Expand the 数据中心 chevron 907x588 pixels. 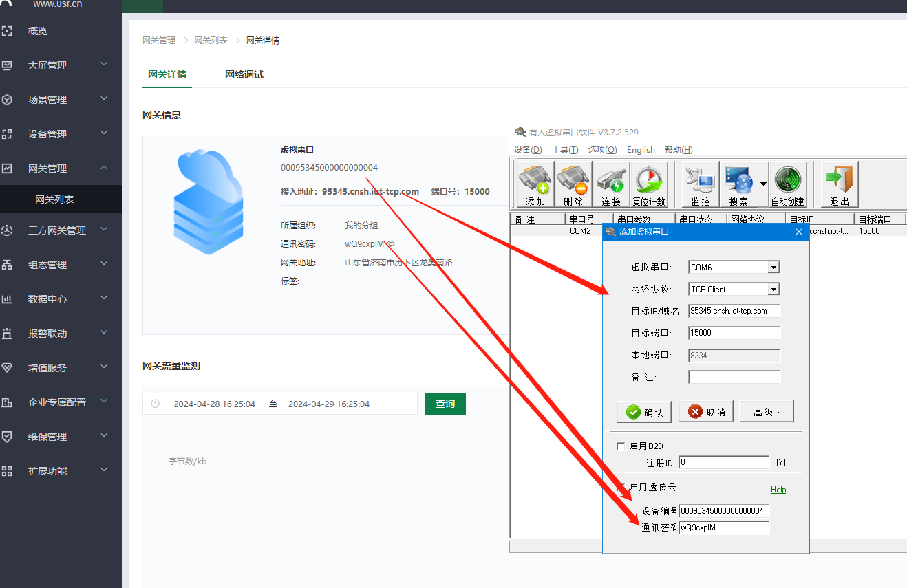pyautogui.click(x=104, y=298)
